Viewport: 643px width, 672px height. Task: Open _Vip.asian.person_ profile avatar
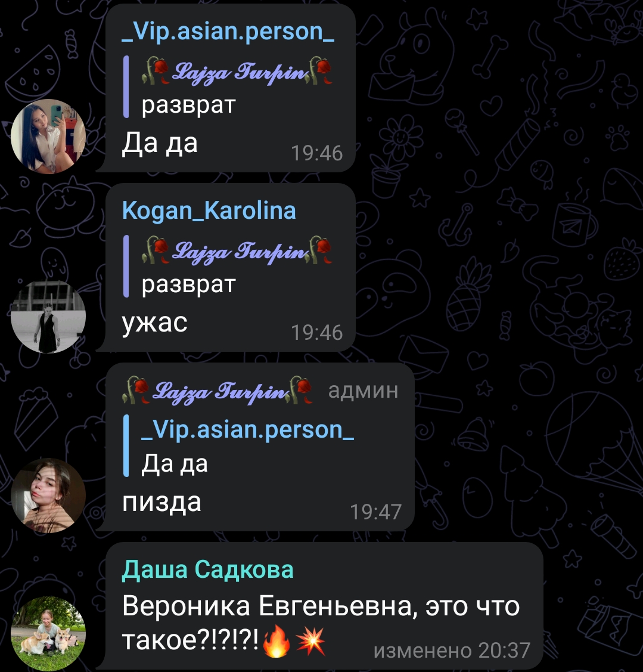[x=48, y=137]
